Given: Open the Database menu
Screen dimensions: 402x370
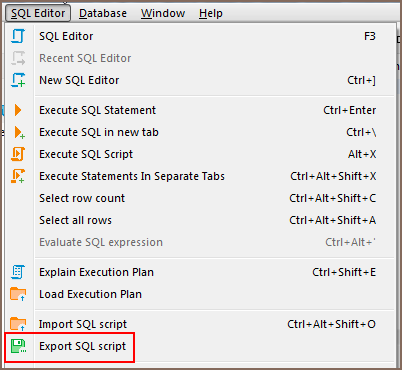Looking at the screenshot, I should (103, 13).
